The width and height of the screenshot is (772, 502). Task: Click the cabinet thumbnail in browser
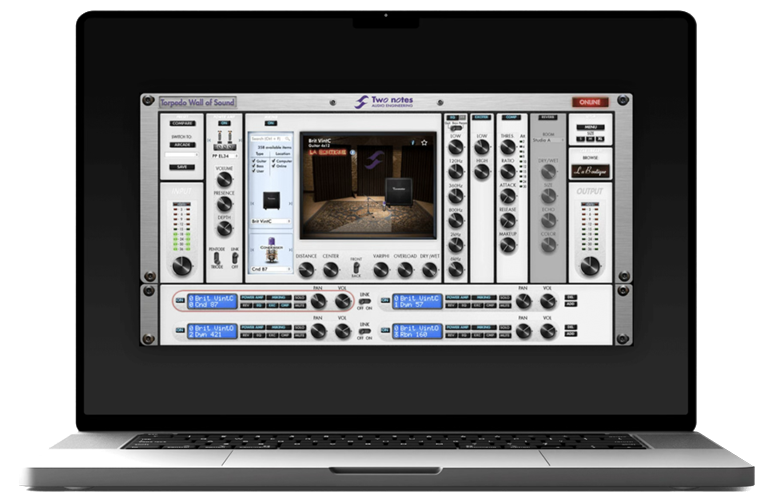[271, 200]
